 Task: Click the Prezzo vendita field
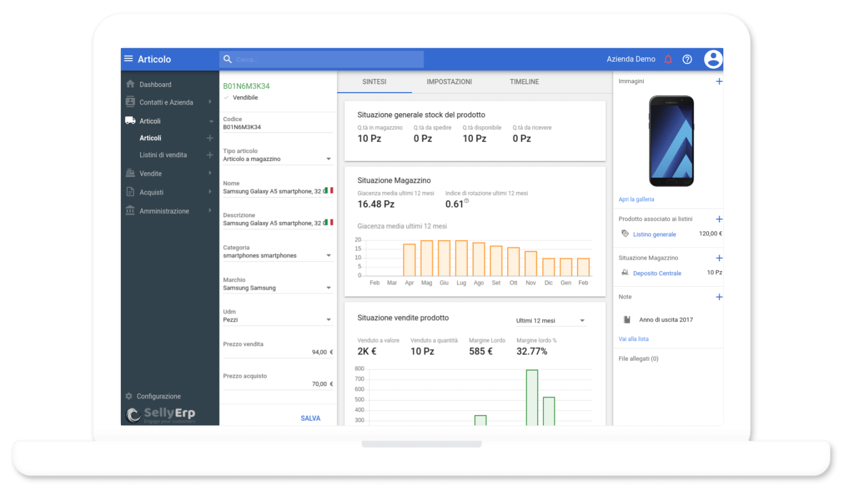[278, 352]
